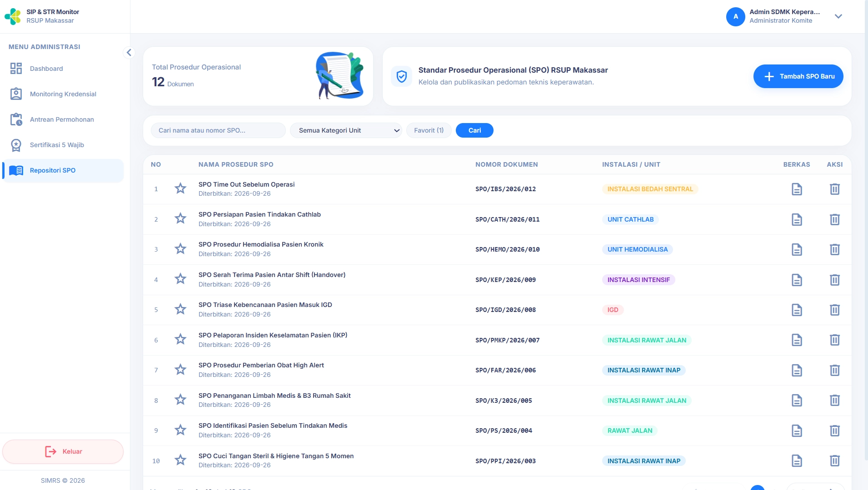Open Antrean Permohonan menu

coord(63,119)
